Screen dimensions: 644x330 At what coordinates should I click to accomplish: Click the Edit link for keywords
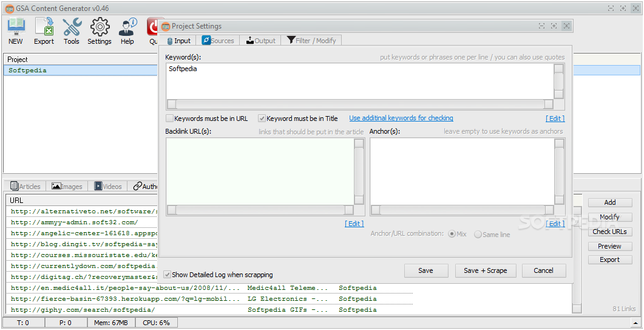tap(555, 119)
